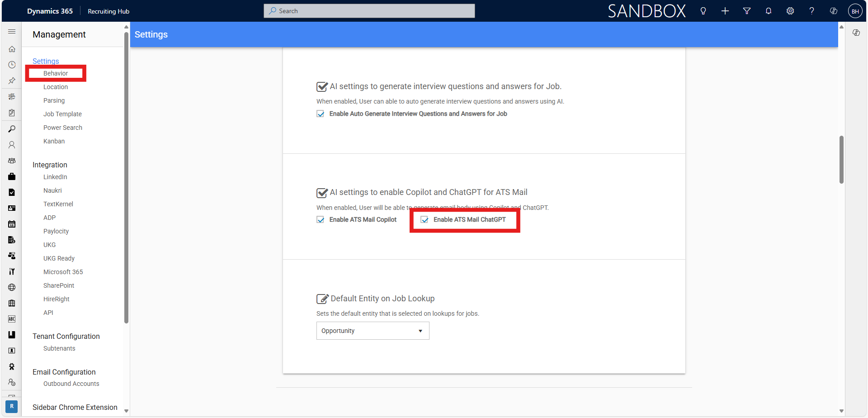Toggle Enable Auto Generate Interview Questions checkbox

[x=321, y=114]
